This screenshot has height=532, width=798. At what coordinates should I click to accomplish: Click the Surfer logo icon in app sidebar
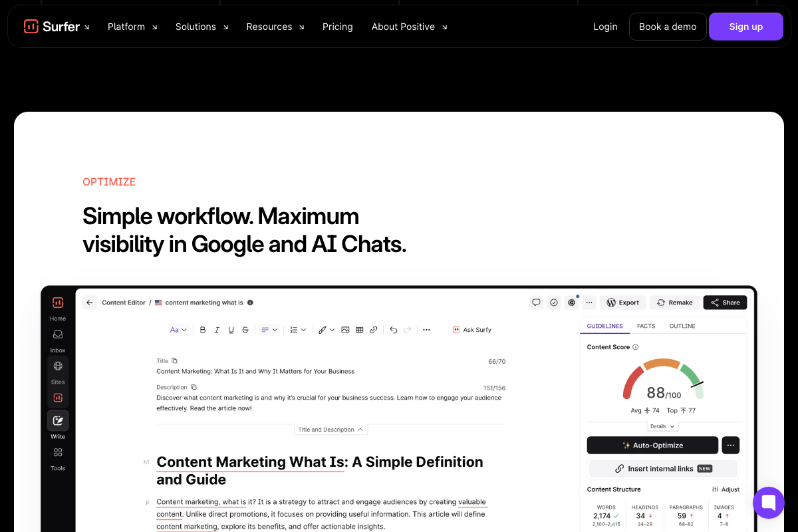click(58, 303)
